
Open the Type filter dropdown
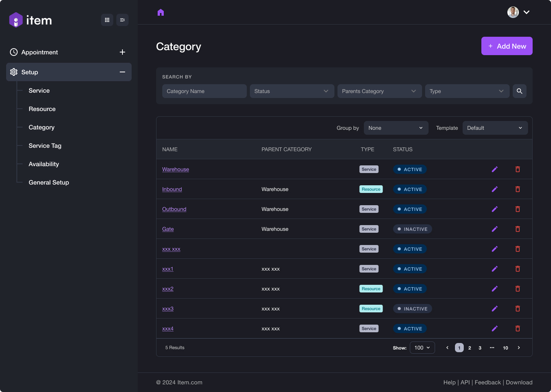pos(467,91)
